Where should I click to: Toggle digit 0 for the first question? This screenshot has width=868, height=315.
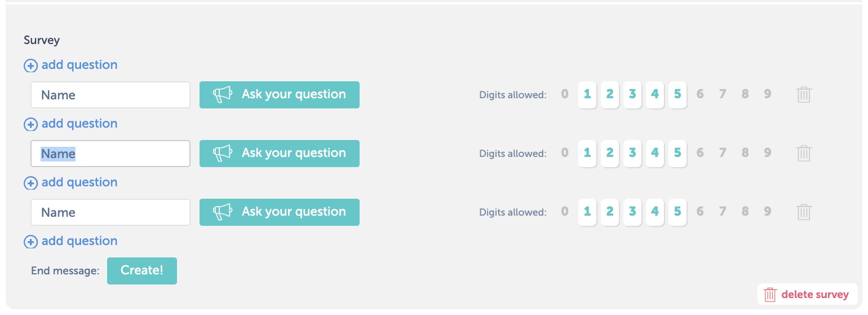click(565, 94)
